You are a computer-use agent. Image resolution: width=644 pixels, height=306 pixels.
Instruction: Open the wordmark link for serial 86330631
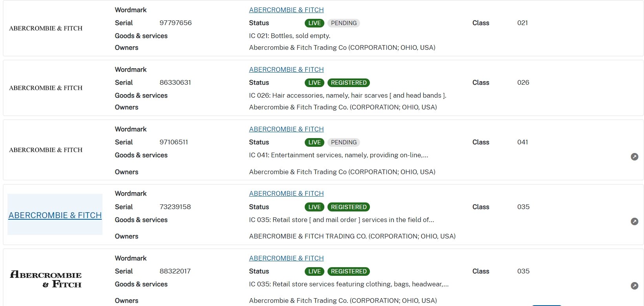pyautogui.click(x=286, y=69)
